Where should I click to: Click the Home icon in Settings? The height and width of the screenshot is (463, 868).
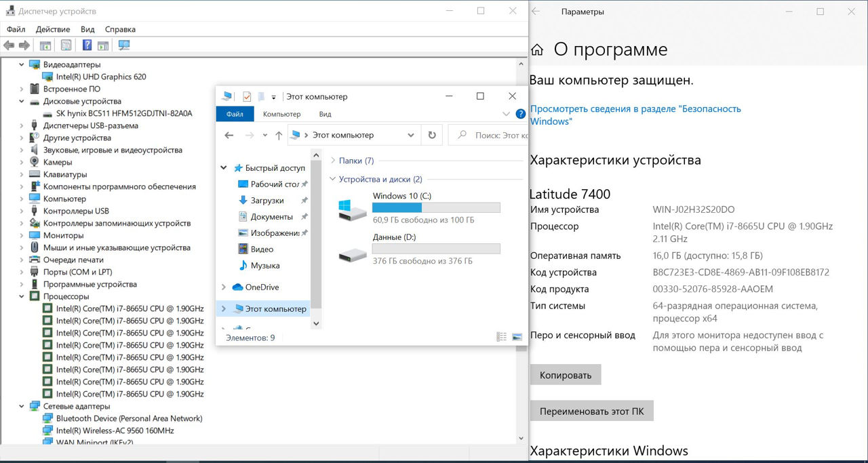tap(537, 49)
